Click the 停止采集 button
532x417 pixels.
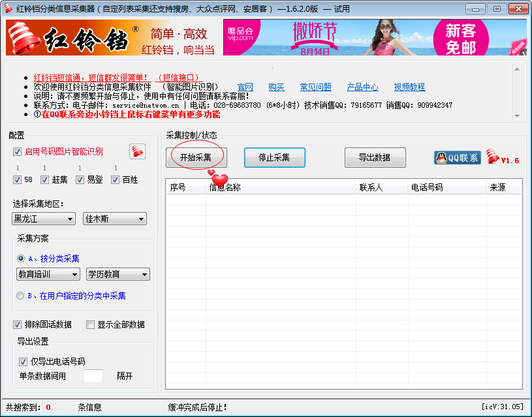point(274,157)
